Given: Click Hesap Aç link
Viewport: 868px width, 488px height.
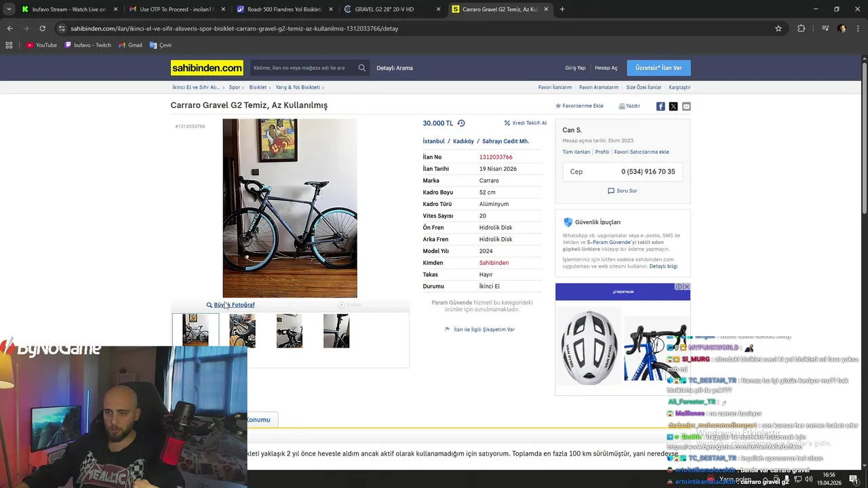Looking at the screenshot, I should (606, 68).
